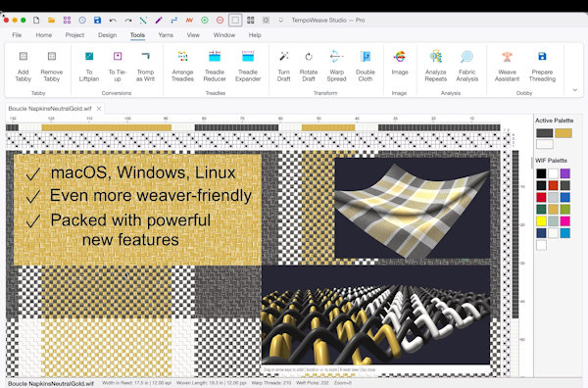Open the View tab
The height and width of the screenshot is (388, 588).
click(x=193, y=35)
